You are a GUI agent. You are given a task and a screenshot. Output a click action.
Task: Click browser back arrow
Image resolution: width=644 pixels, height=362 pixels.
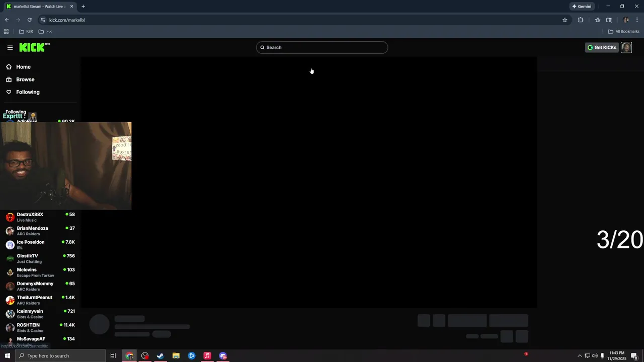[x=7, y=20]
